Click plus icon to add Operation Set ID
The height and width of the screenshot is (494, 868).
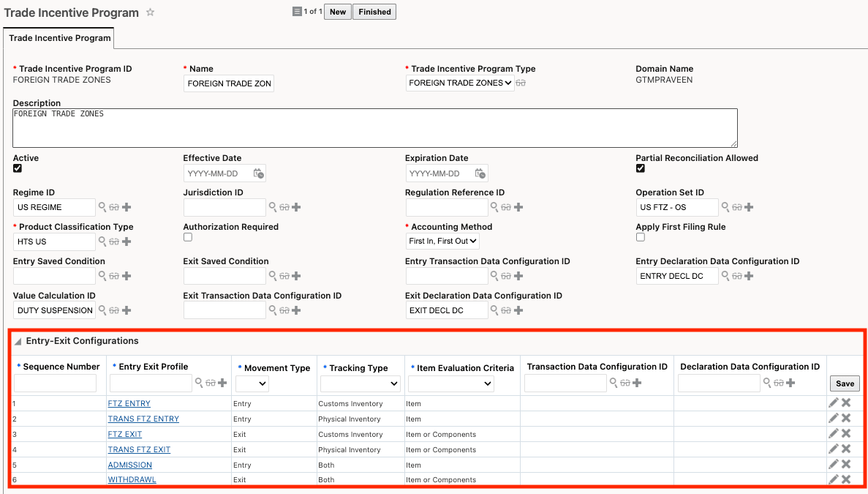tap(749, 207)
